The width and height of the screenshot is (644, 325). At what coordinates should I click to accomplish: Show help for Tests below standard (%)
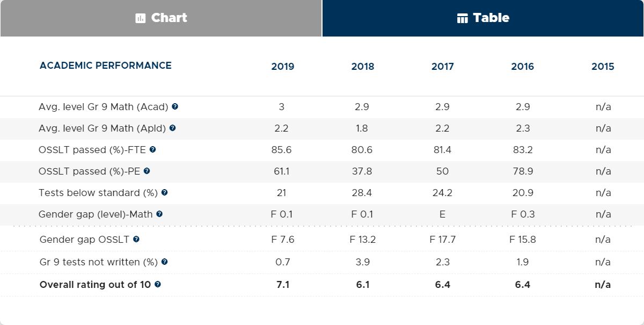pos(164,192)
